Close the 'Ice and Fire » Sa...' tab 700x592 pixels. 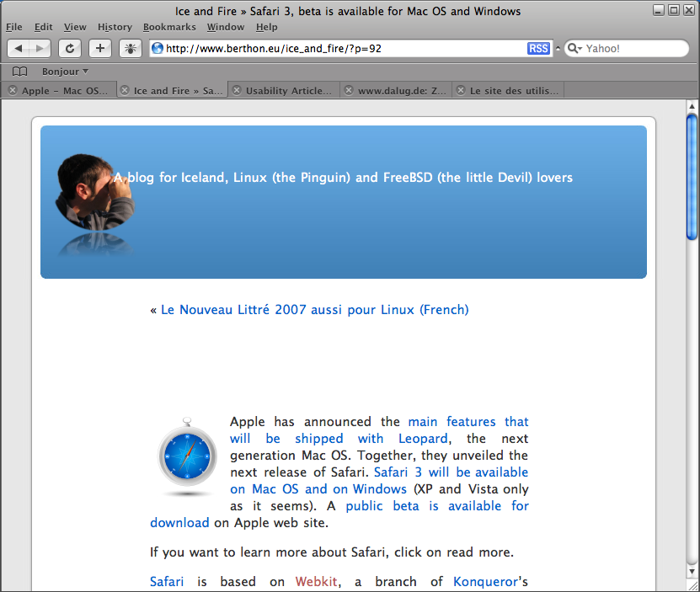[125, 90]
